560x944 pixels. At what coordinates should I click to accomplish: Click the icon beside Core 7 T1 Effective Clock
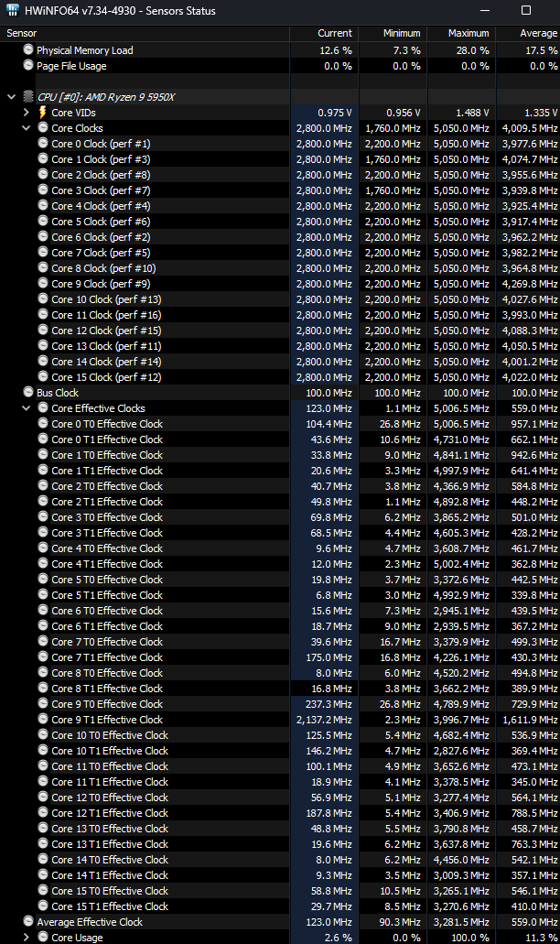pyautogui.click(x=43, y=656)
